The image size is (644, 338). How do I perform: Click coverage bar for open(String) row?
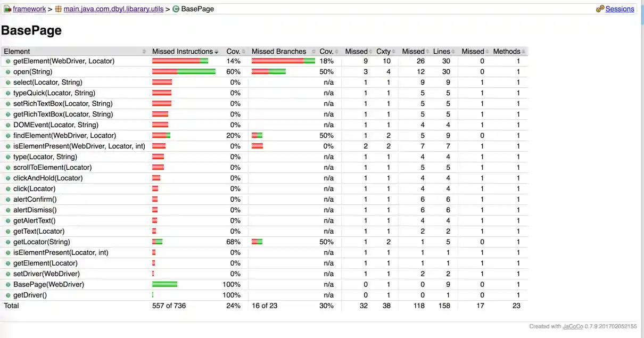184,72
